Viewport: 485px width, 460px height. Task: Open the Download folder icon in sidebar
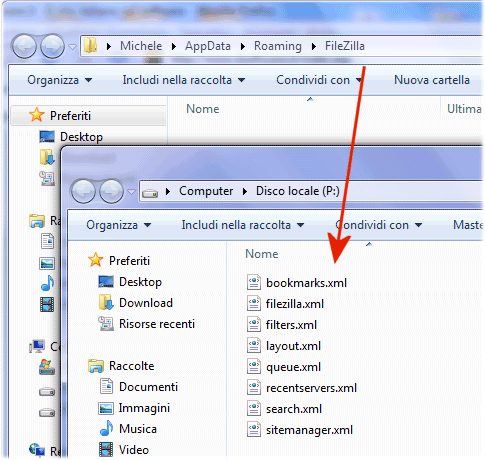[x=106, y=303]
